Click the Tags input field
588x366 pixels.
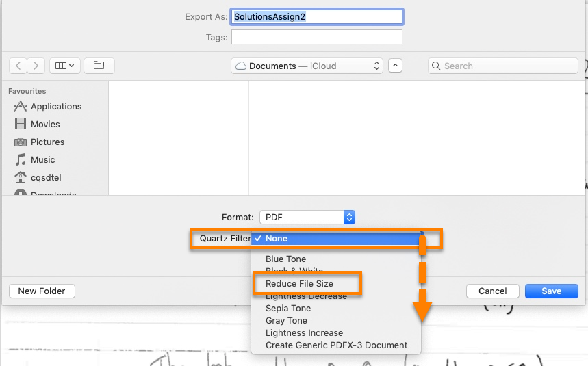[316, 37]
